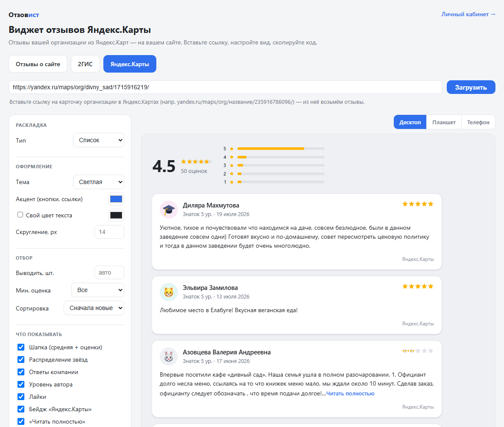Click the Yandex maps URL input field
This screenshot has width=504, height=427.
click(226, 87)
